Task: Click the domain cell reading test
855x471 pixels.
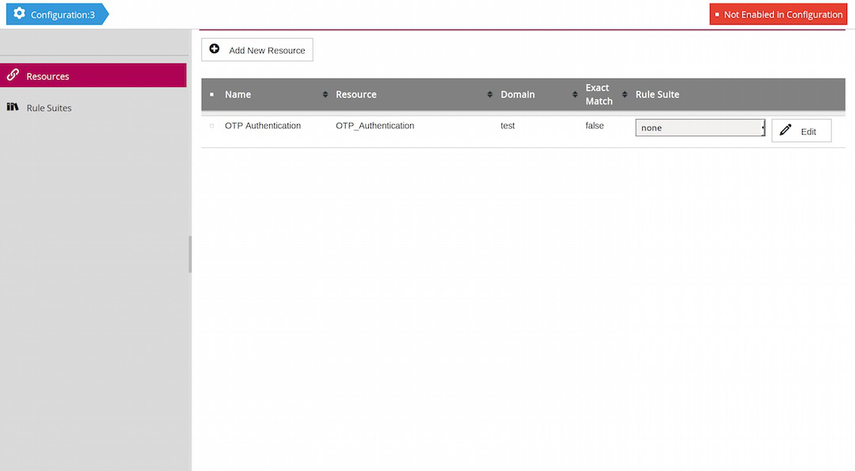Action: [x=508, y=125]
